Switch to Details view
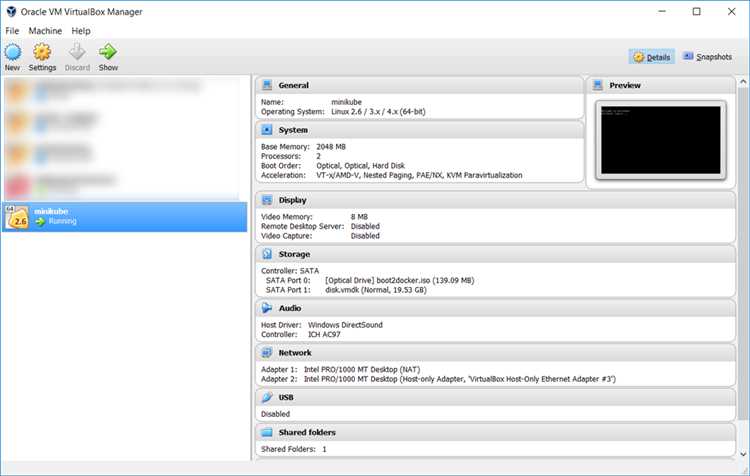Image resolution: width=750 pixels, height=476 pixels. click(651, 57)
